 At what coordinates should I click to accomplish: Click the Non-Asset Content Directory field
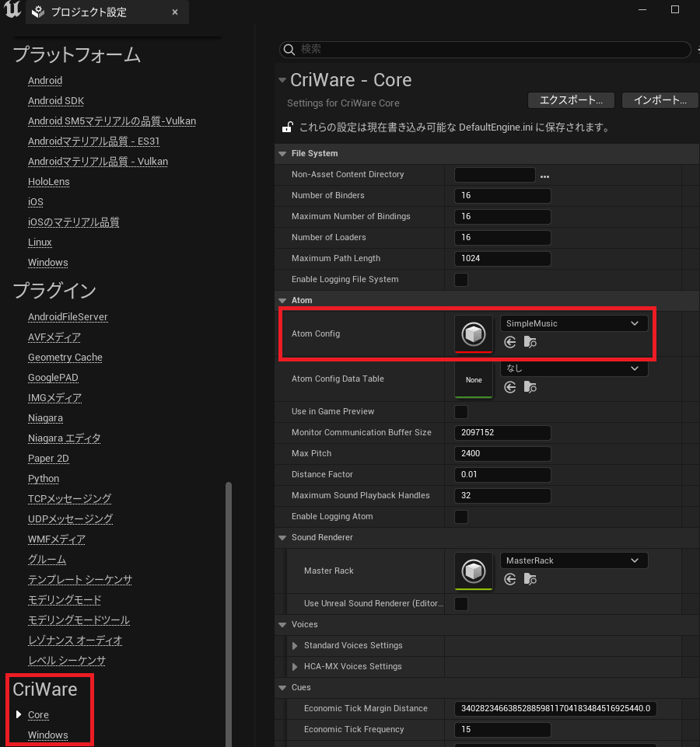click(495, 175)
